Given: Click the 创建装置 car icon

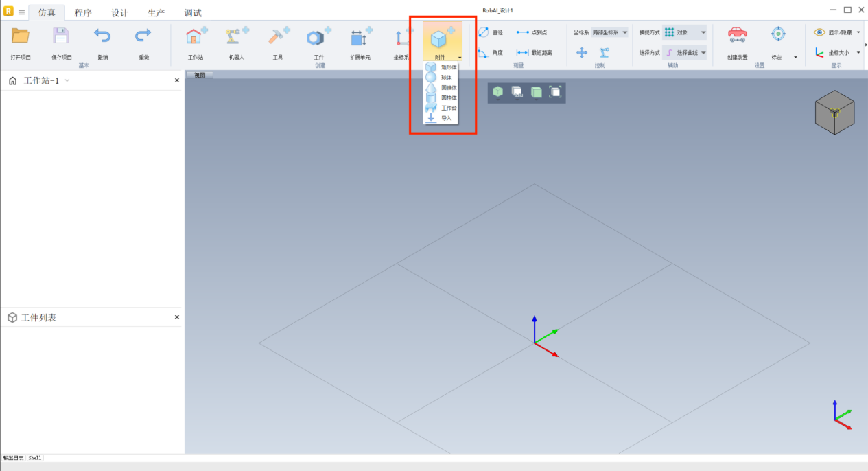Looking at the screenshot, I should (737, 36).
